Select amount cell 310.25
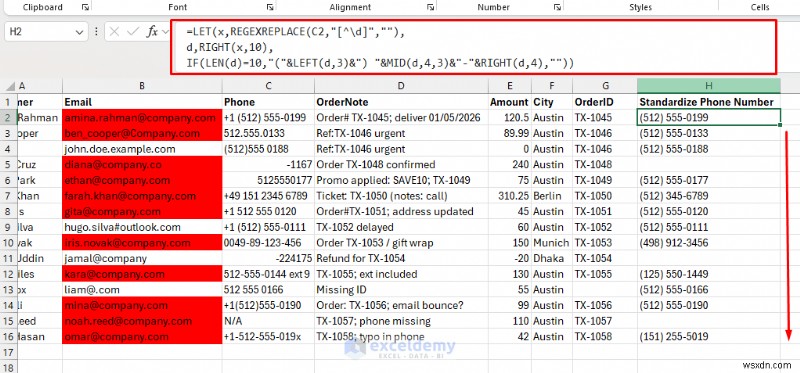The width and height of the screenshot is (800, 373). (510, 196)
